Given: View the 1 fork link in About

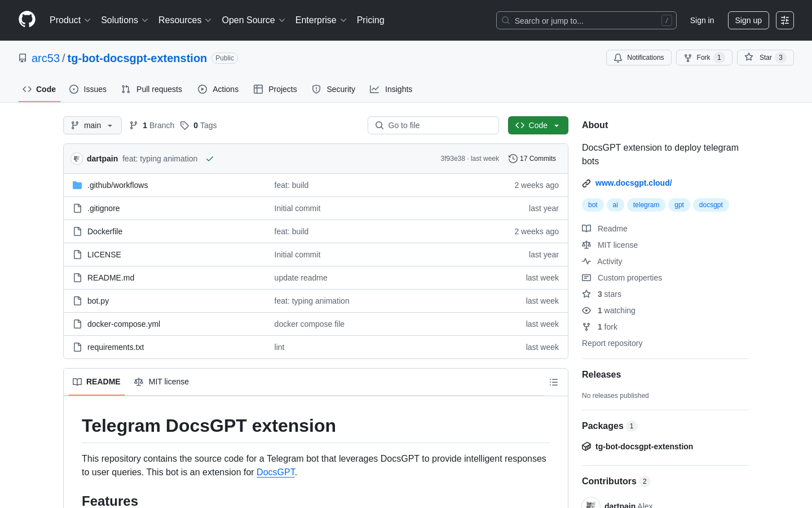Looking at the screenshot, I should 600,327.
